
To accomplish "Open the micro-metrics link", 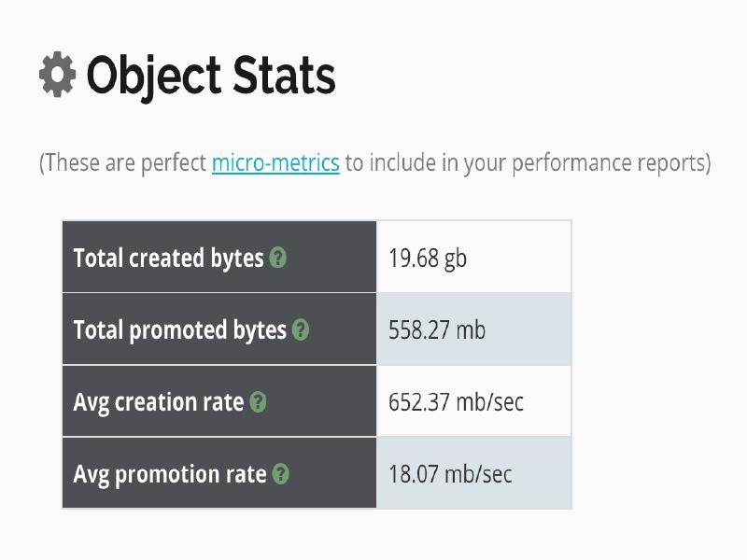I will [275, 163].
